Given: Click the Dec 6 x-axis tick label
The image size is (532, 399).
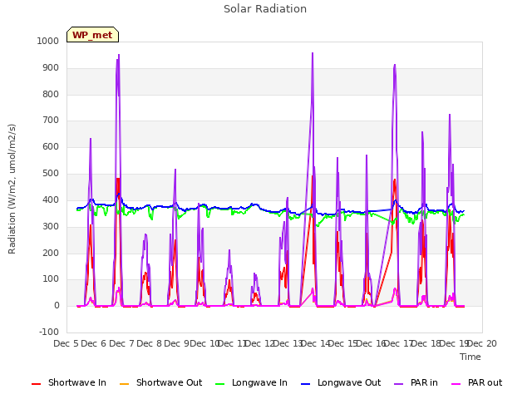Looking at the screenshot, I should click(94, 343).
